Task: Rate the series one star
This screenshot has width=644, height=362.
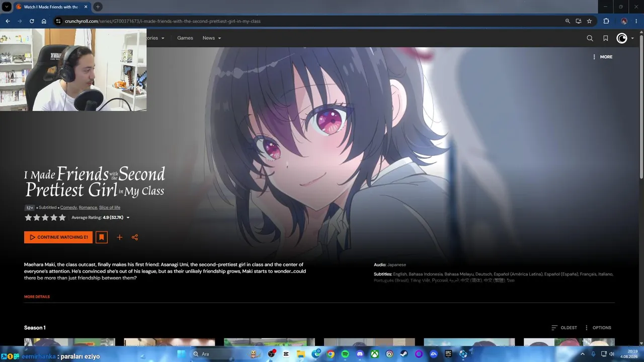Action: (x=28, y=218)
